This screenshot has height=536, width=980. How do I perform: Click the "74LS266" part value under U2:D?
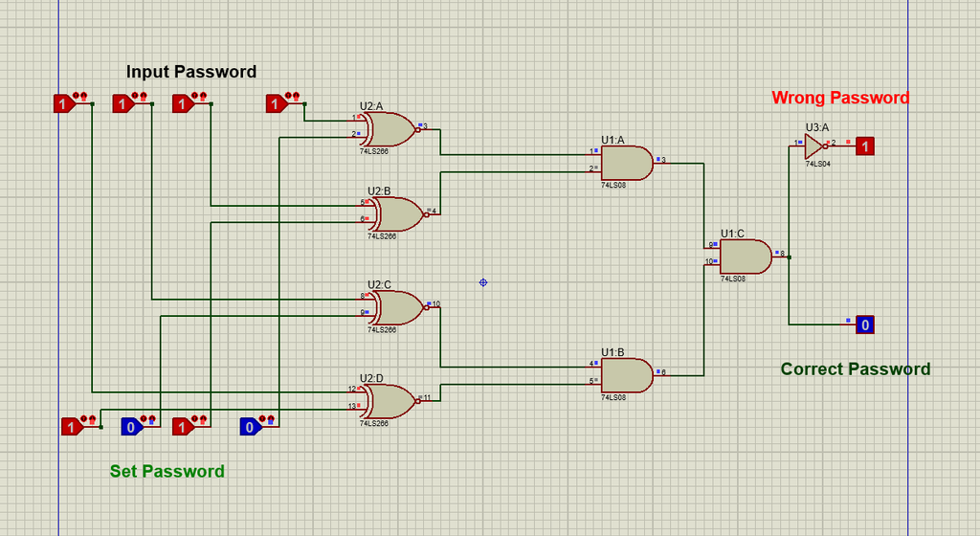(374, 424)
